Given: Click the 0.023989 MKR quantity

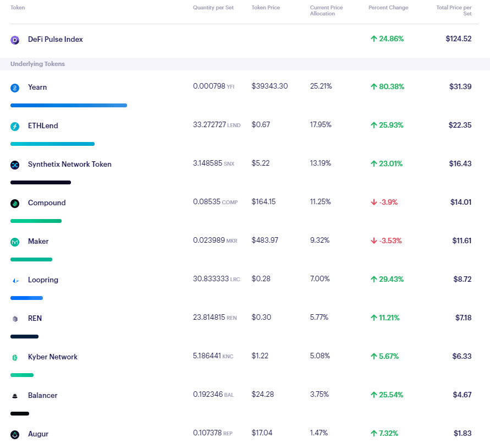Looking at the screenshot, I should click(215, 241).
